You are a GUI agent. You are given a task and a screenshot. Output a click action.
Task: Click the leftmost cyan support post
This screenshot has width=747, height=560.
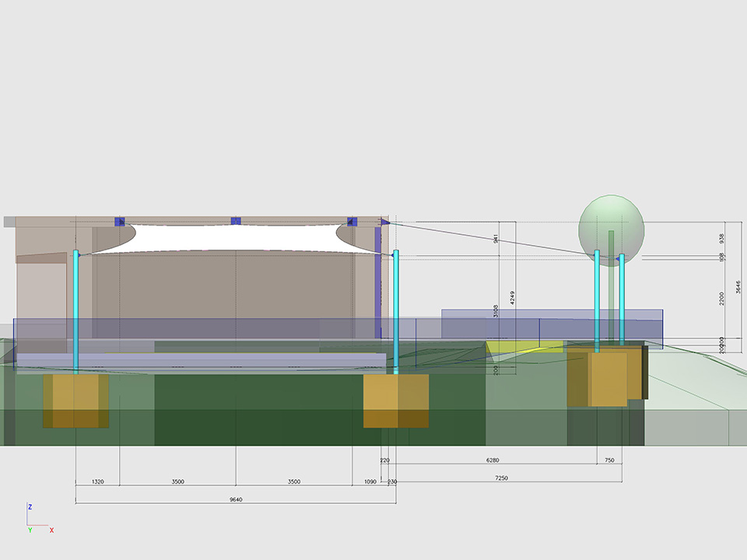(x=76, y=311)
